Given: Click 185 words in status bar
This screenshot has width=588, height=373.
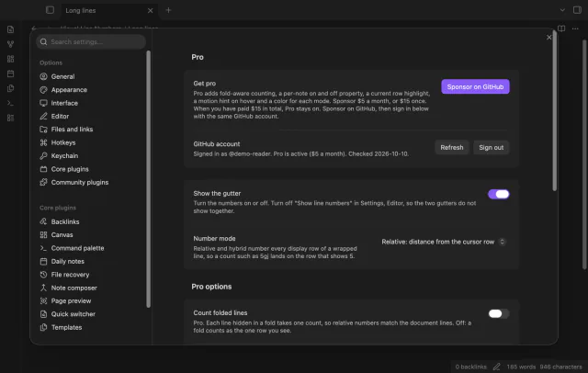Looking at the screenshot, I should click(521, 367).
